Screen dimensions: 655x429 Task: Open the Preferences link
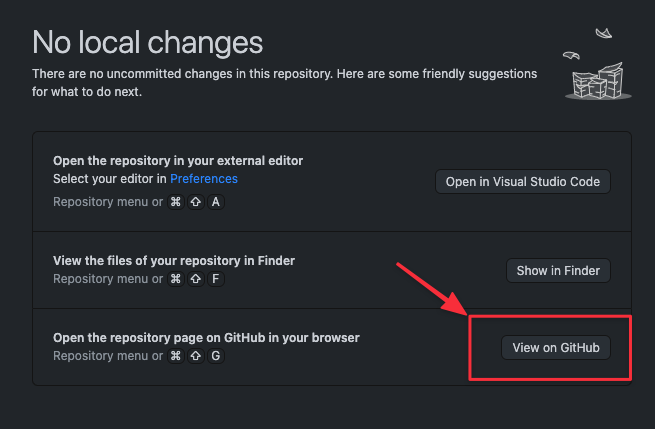coord(204,179)
